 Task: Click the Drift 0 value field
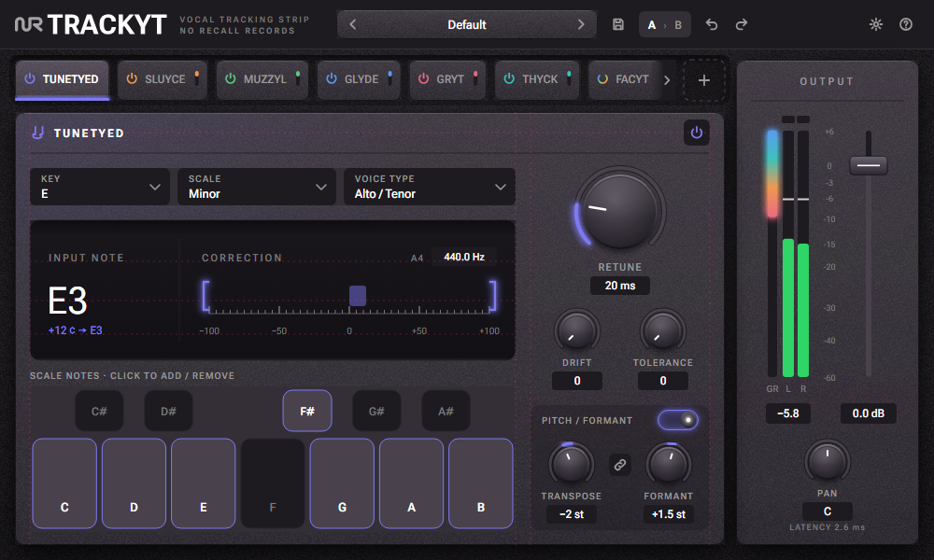point(576,381)
